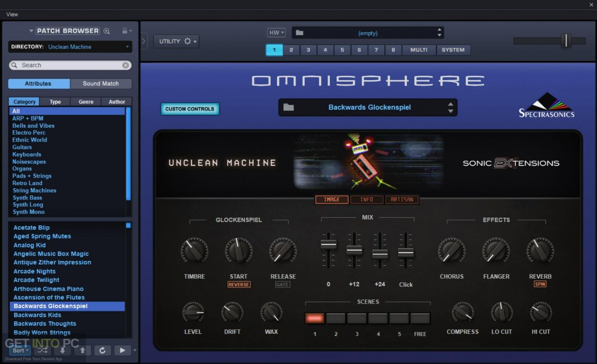The image size is (597, 364).
Task: Toggle the GATE switch under RELEASE
Action: pos(283,284)
